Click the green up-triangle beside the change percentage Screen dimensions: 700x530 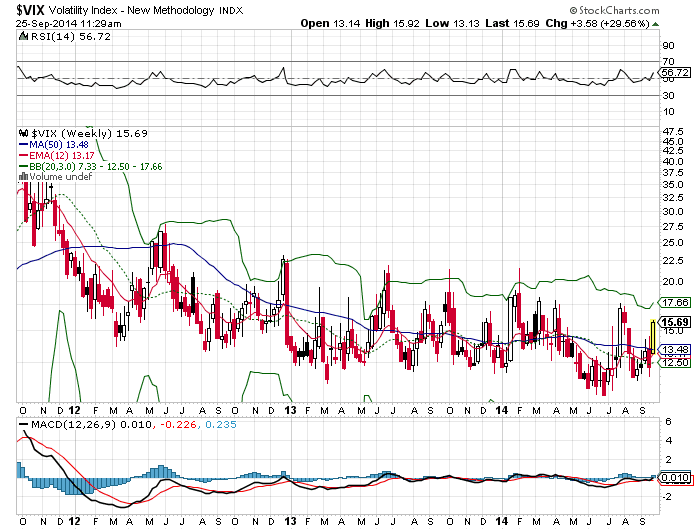point(655,24)
